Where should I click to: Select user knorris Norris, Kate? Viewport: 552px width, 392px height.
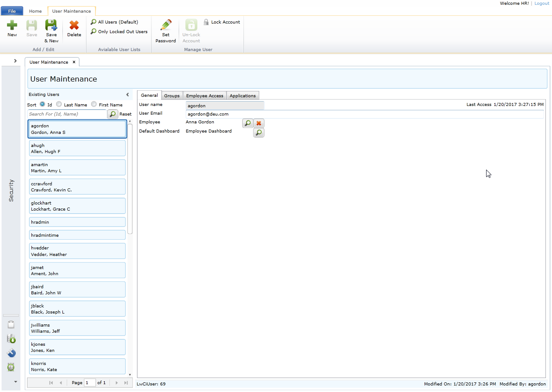pos(78,366)
